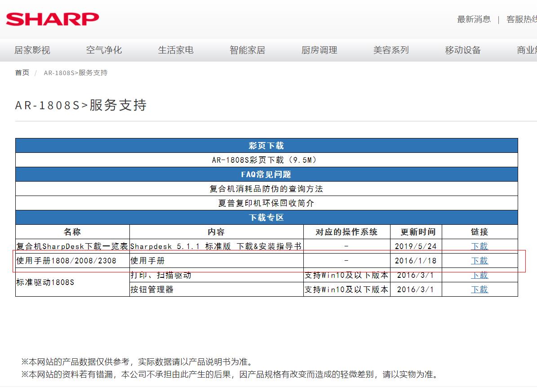The image size is (537, 392).
Task: Click the SHARP logo
Action: (x=53, y=19)
